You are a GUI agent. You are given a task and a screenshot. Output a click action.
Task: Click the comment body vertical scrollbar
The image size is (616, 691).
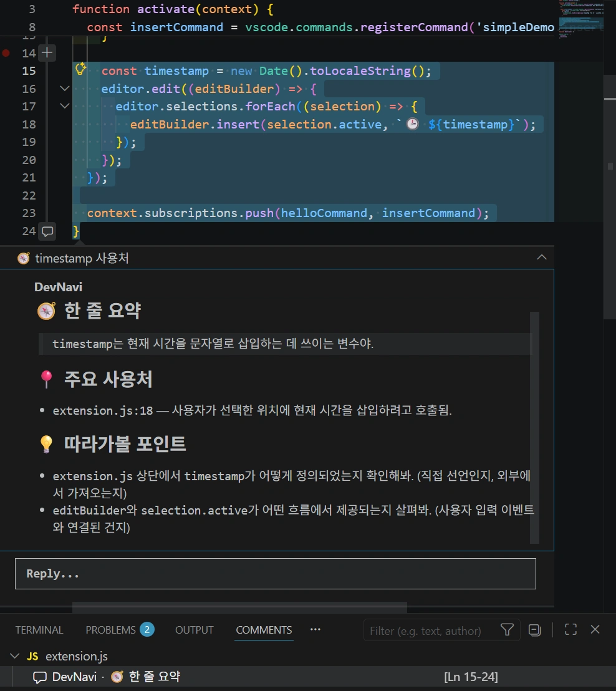click(x=534, y=427)
